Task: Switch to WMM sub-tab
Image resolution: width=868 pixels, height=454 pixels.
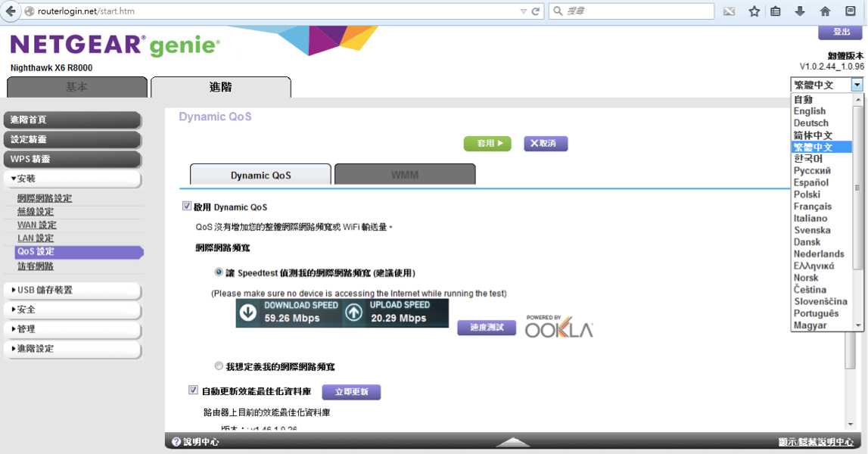Action: (x=405, y=175)
